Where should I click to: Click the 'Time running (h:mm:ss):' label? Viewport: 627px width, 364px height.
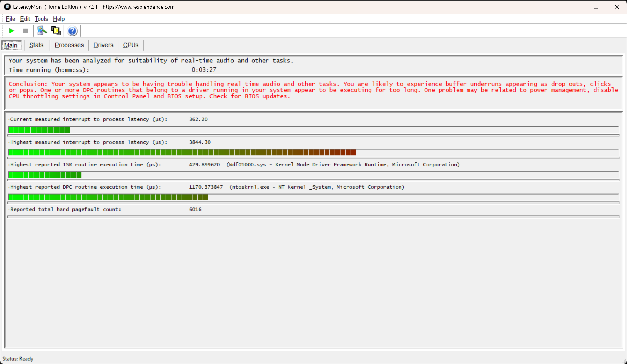pyautogui.click(x=49, y=70)
